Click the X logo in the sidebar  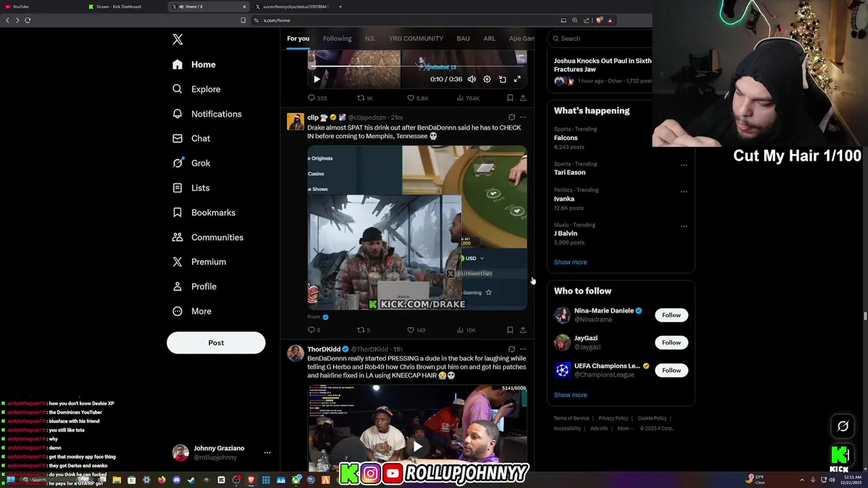pyautogui.click(x=178, y=39)
